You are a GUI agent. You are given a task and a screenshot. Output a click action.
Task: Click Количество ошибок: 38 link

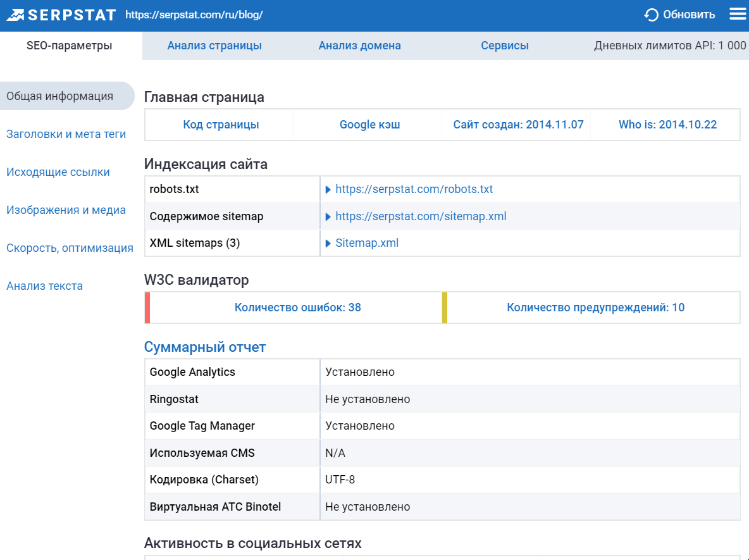pos(297,308)
